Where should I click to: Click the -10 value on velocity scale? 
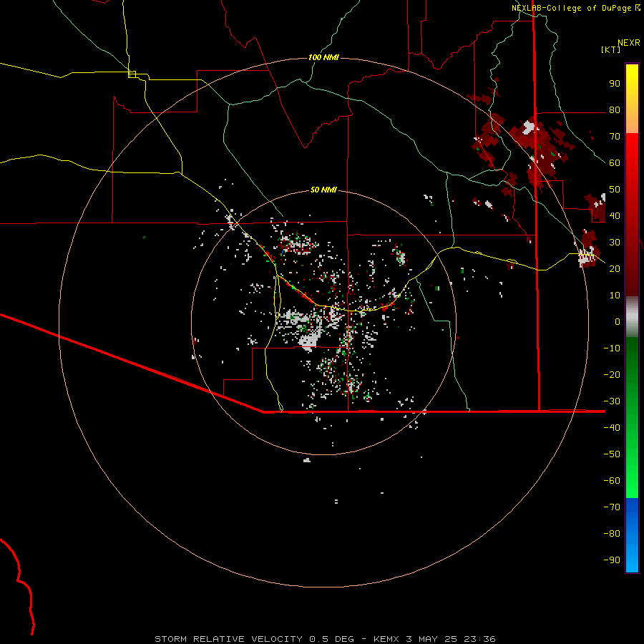click(x=612, y=348)
